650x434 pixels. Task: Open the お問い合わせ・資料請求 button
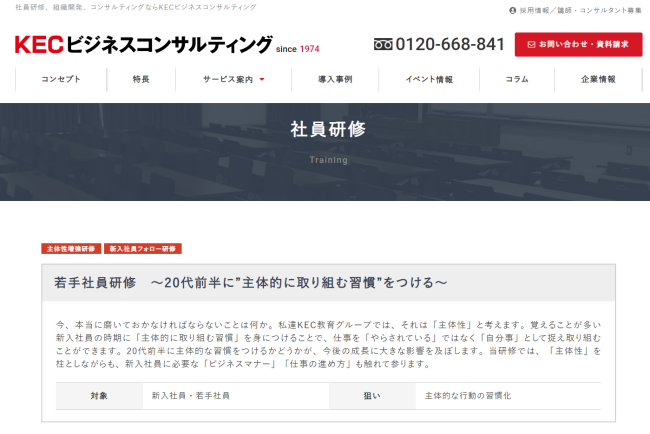pyautogui.click(x=578, y=44)
